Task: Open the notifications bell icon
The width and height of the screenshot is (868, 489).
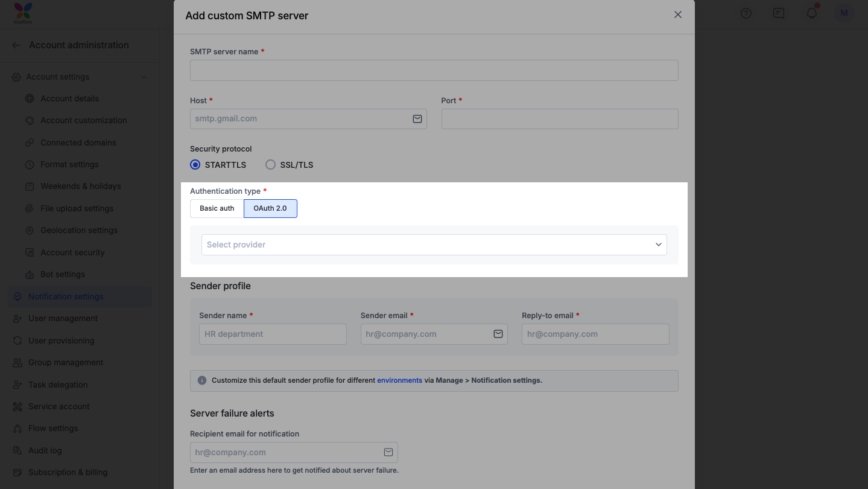Action: [812, 13]
